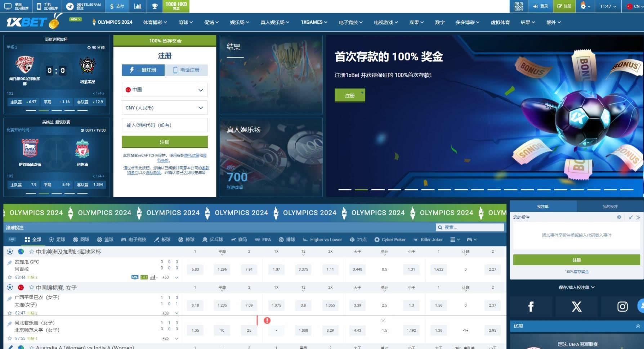Open the 结果 results tile

pyautogui.click(x=271, y=74)
